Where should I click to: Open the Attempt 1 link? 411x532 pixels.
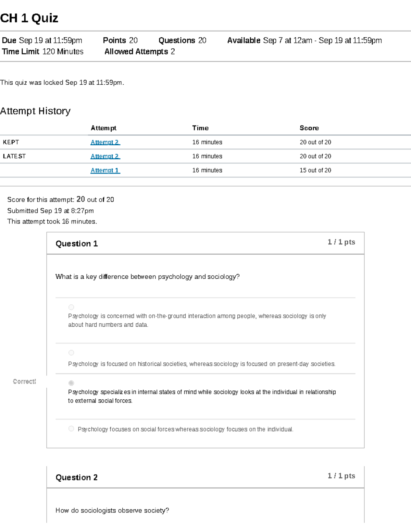[105, 170]
